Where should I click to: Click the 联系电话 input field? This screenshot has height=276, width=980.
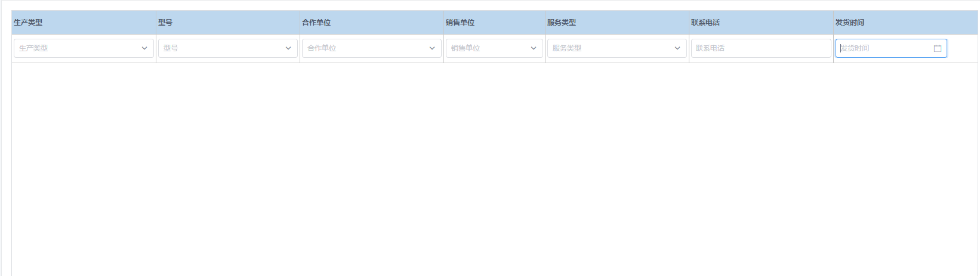[x=761, y=48]
